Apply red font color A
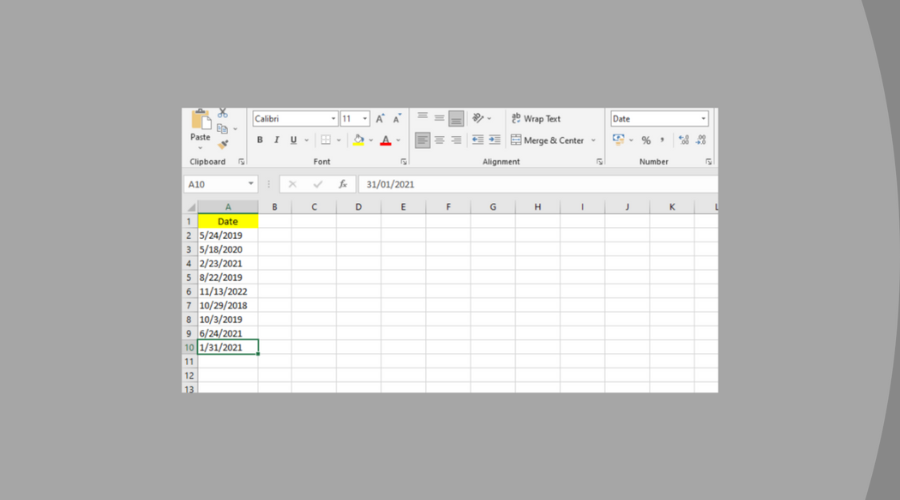This screenshot has width=900, height=500. pyautogui.click(x=386, y=140)
